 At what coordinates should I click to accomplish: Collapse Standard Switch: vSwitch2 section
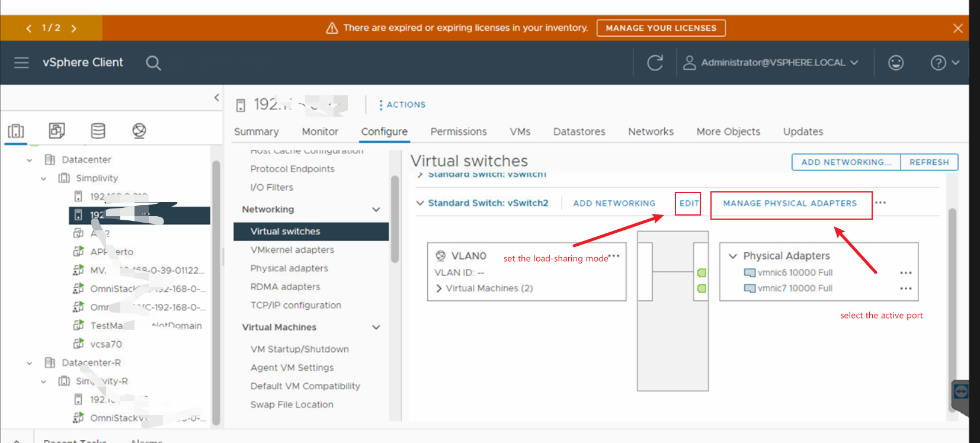(x=420, y=203)
